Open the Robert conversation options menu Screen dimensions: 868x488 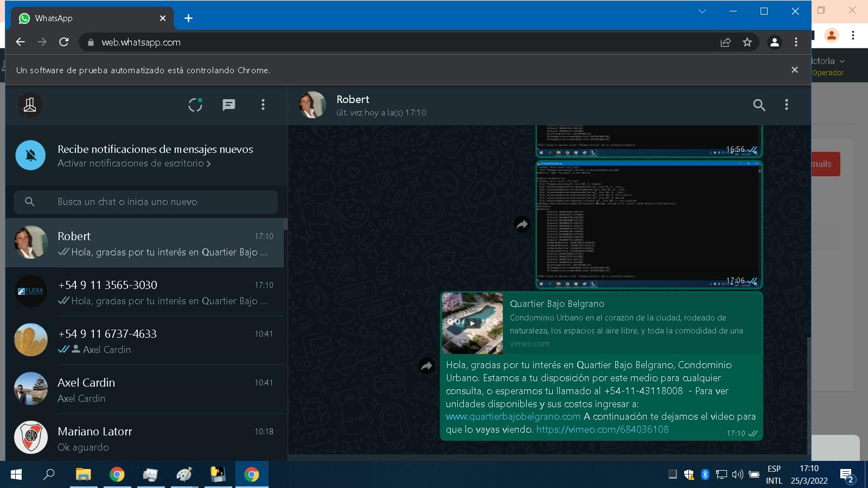(787, 105)
